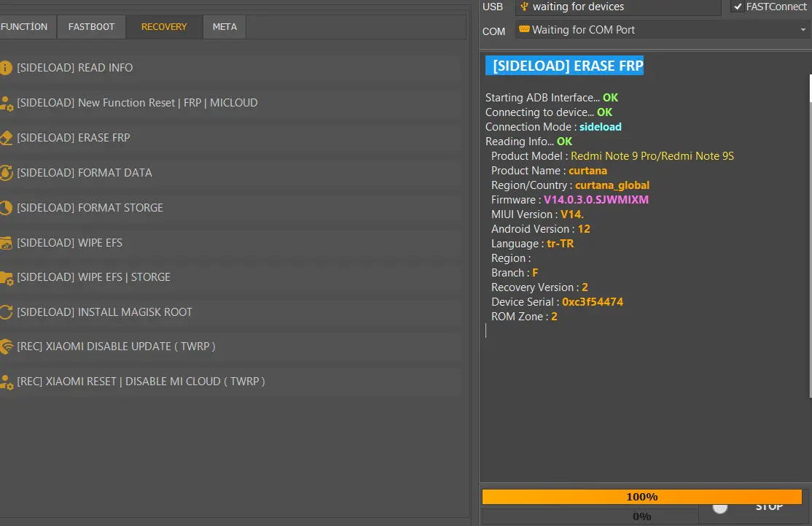Screen dimensions: 812x526
Task: Click the Branch : F line
Action: pos(515,273)
